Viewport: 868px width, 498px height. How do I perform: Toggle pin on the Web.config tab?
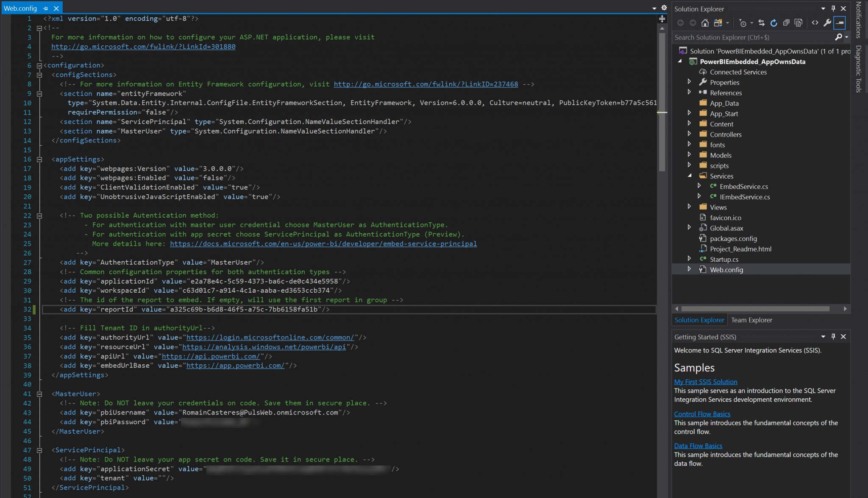coord(45,8)
